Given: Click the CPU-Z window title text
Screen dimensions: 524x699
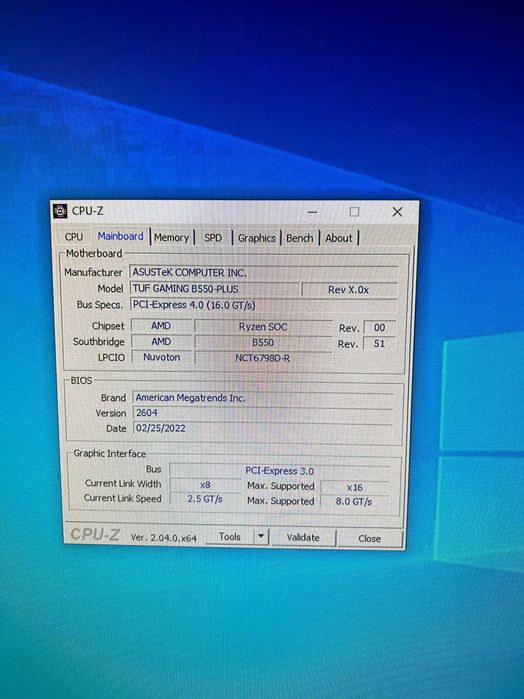Looking at the screenshot, I should click(87, 211).
